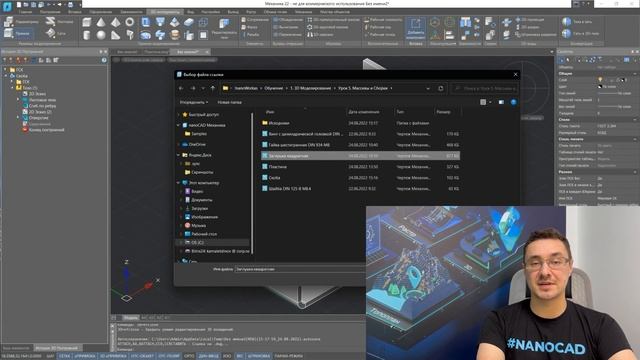640x360 pixels.
Task: Open the Упорядочить dropdown in file dialog
Action: pyautogui.click(x=194, y=102)
